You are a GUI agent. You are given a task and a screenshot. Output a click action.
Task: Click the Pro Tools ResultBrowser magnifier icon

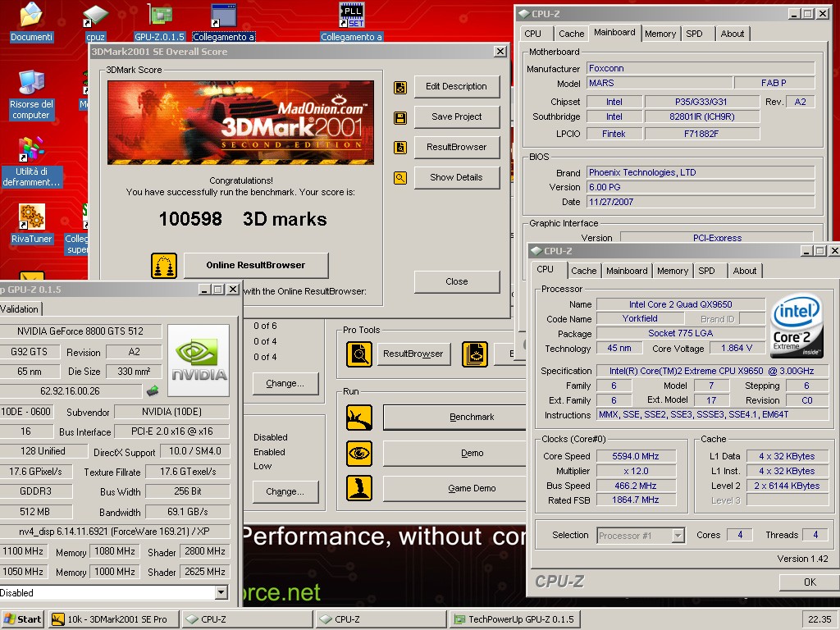[359, 354]
